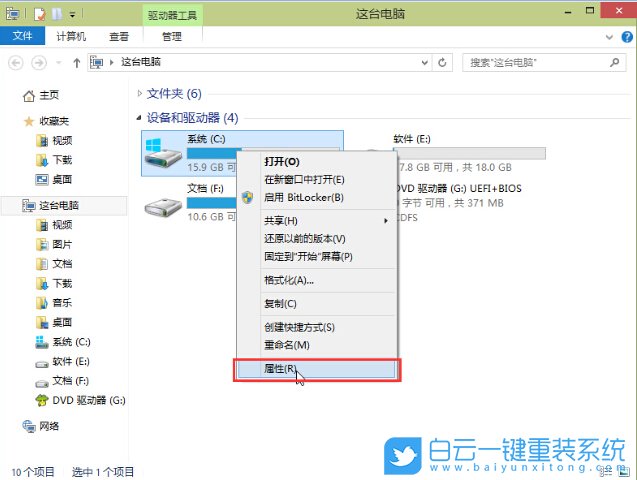Click the 音乐 folder icon in sidebar

pyautogui.click(x=42, y=303)
